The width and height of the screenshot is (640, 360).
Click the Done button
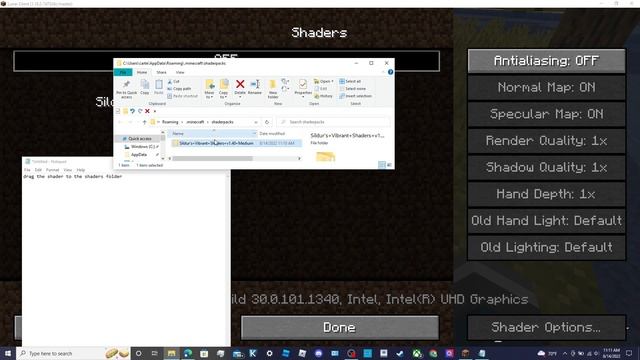coord(340,327)
